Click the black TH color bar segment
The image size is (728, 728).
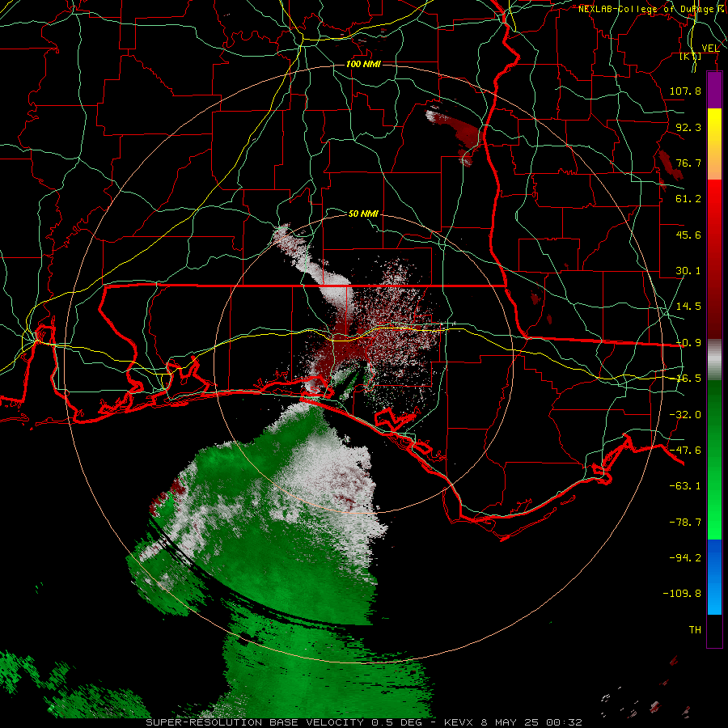point(714,631)
